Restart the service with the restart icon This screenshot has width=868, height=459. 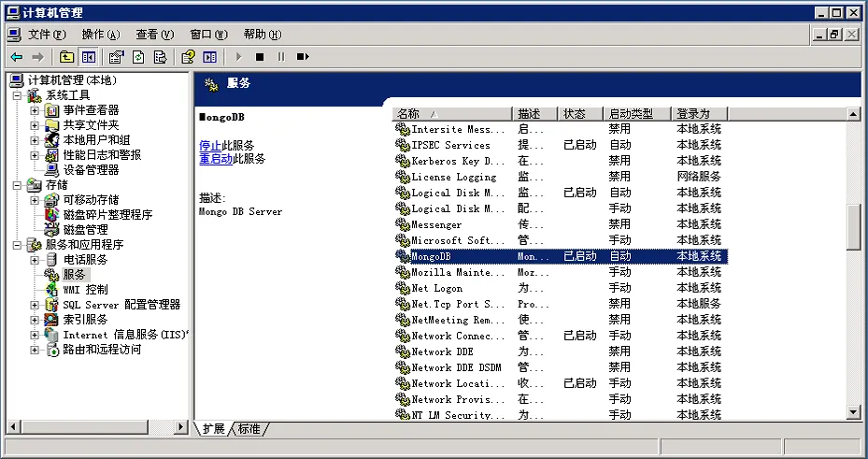(303, 56)
